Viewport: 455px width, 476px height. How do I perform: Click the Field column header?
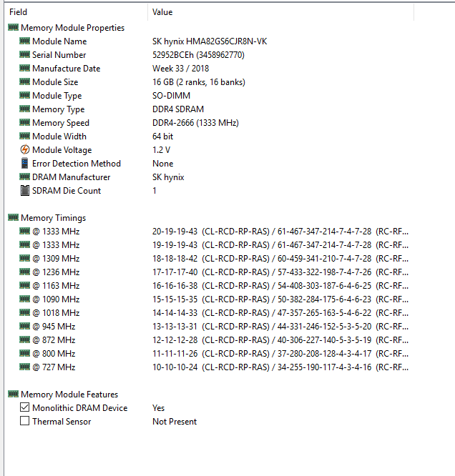(x=76, y=12)
